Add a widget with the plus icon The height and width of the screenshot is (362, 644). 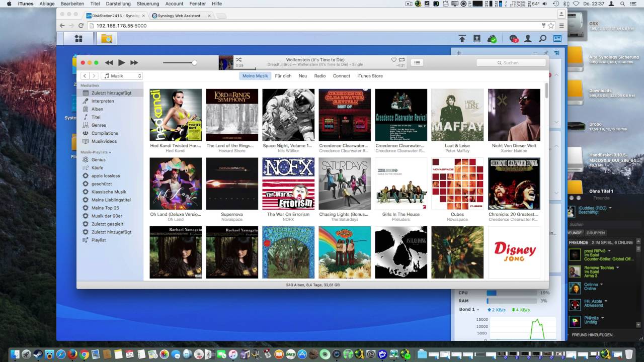tap(458, 52)
